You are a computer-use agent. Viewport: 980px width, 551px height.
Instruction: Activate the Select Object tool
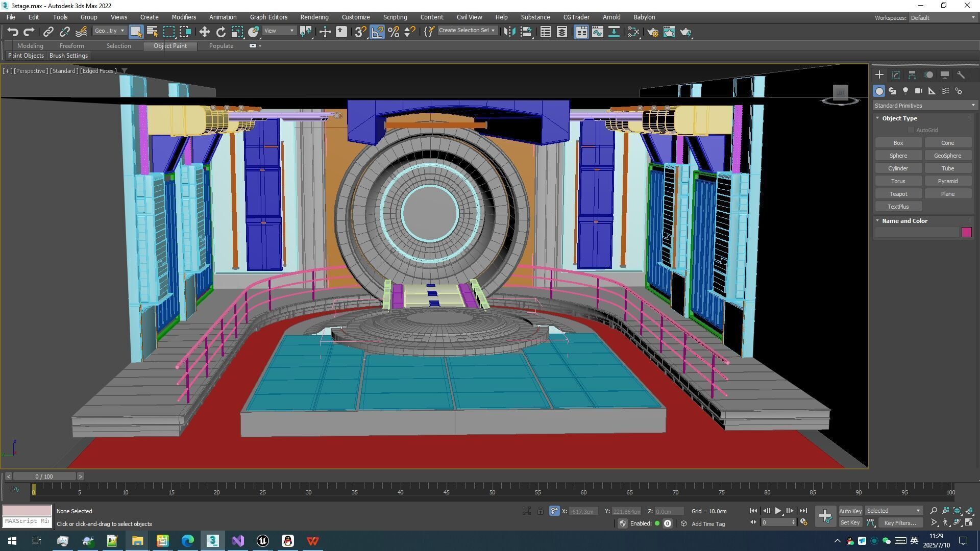[x=136, y=32]
